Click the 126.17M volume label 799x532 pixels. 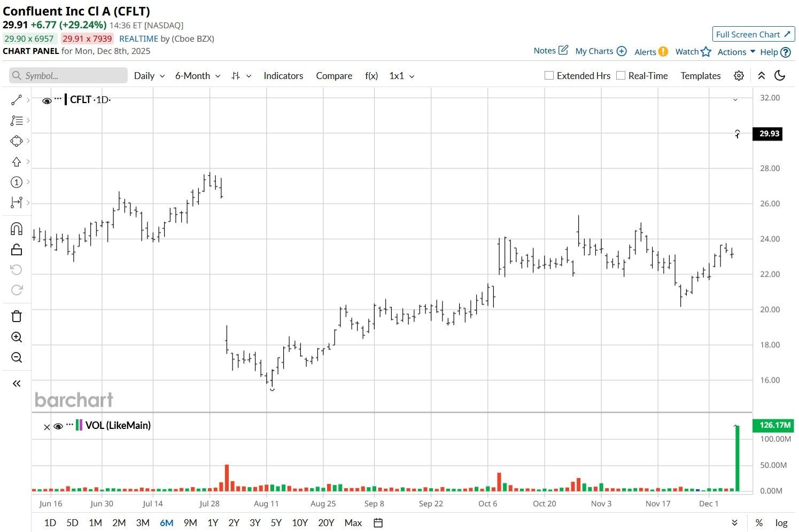774,425
